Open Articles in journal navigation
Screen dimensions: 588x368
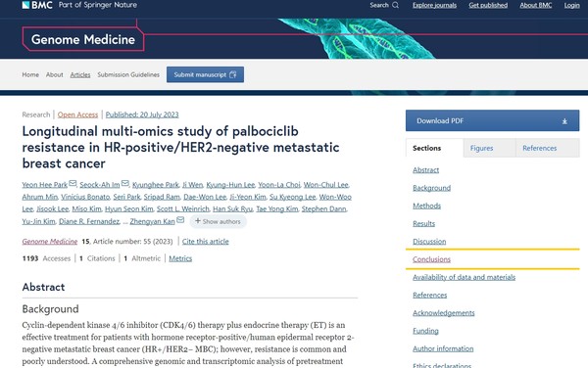pos(80,75)
